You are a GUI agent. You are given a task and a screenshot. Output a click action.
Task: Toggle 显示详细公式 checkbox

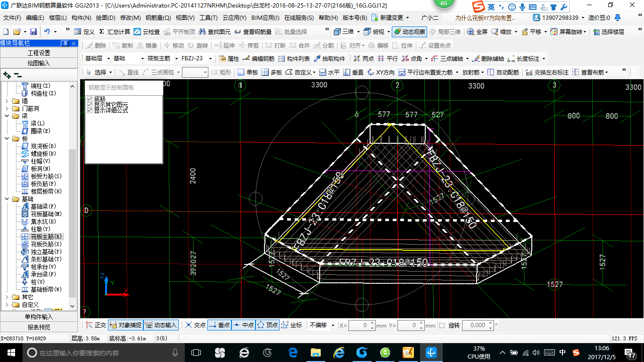click(90, 110)
